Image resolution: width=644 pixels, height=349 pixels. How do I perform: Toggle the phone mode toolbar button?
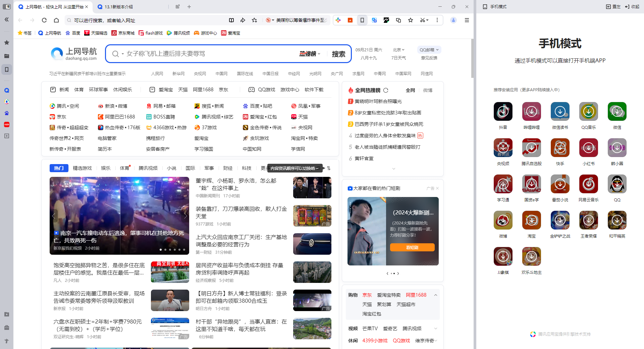(362, 20)
